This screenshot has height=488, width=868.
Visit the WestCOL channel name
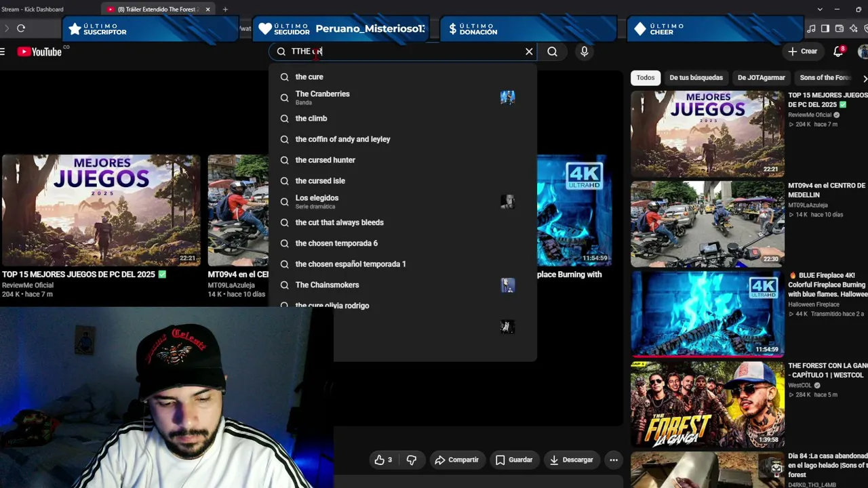(x=800, y=386)
